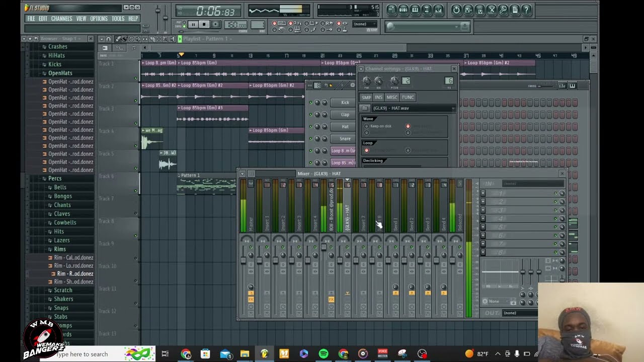Screen dimensions: 644x362
Task: Open the Mixer window options arrow
Action: click(x=243, y=173)
